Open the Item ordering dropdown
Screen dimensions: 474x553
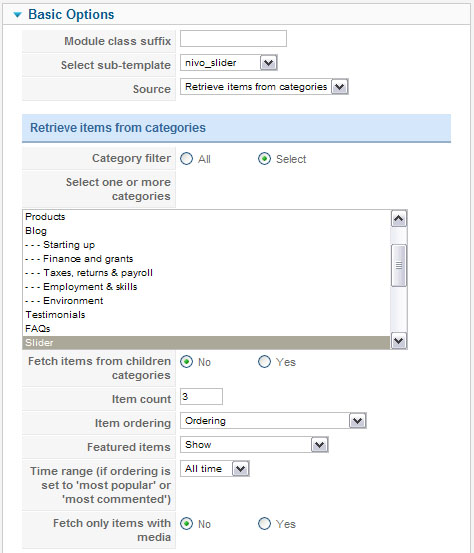(x=273, y=421)
